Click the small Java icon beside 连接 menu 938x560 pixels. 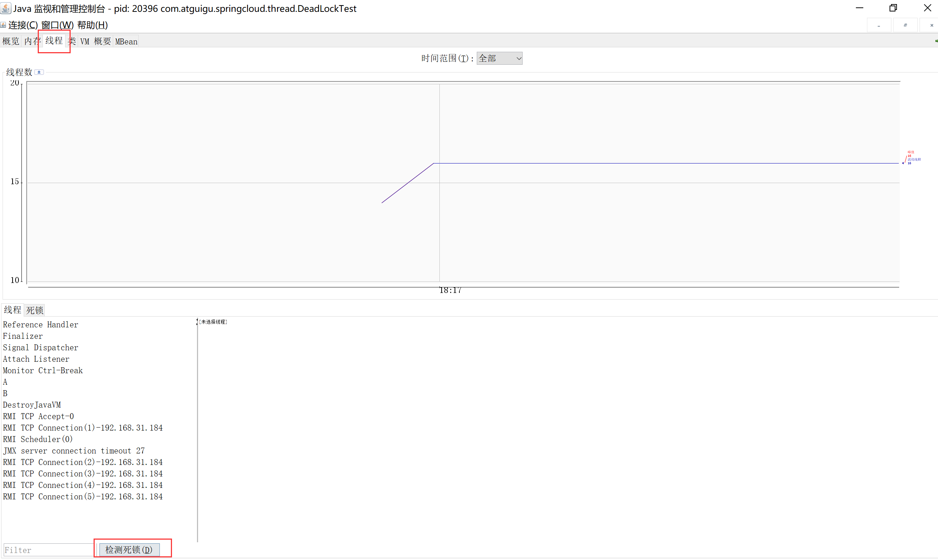tap(3, 25)
